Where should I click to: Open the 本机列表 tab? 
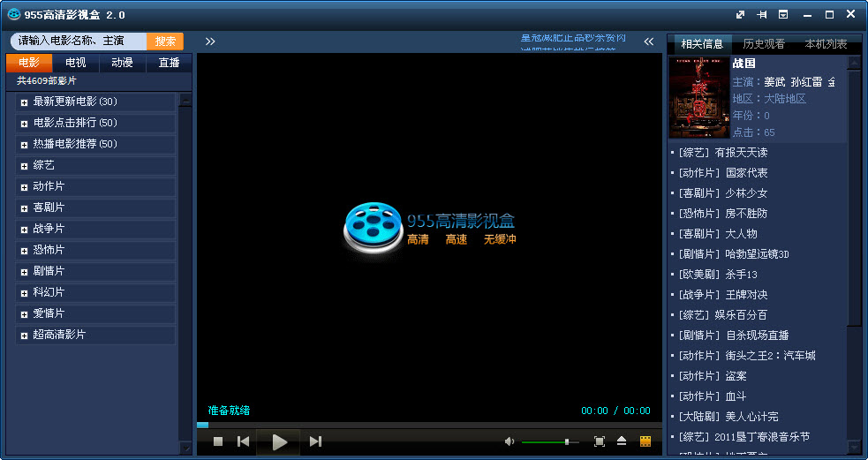(x=826, y=44)
